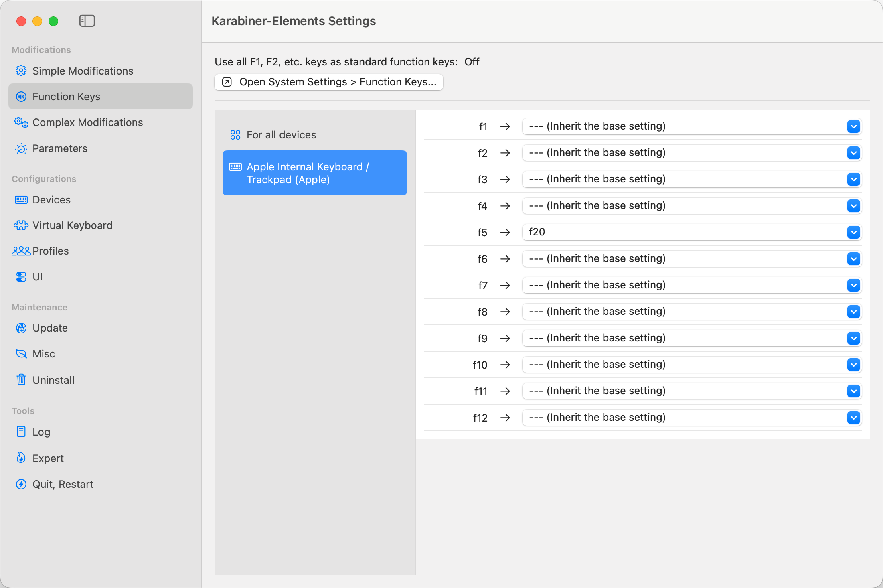Click the Uninstall trash icon
Screen dimensions: 883x588
[21, 379]
